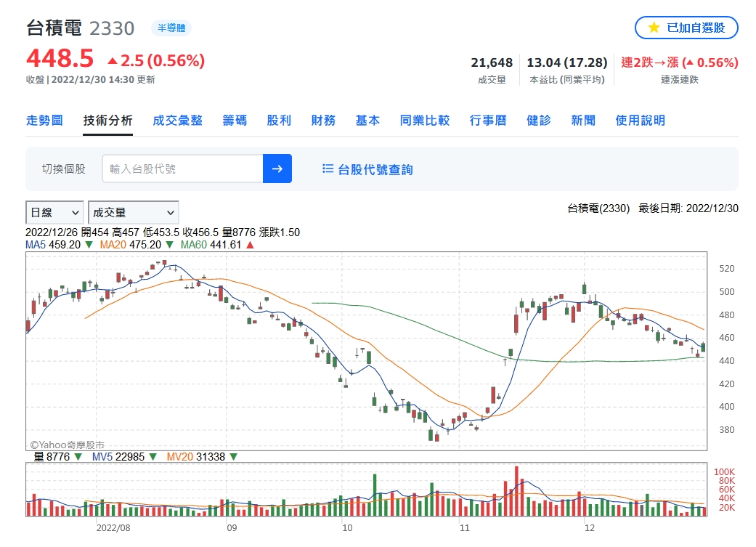Viewport: 756px width, 547px height.
Task: Switch to the 財務 tab
Action: [x=323, y=120]
